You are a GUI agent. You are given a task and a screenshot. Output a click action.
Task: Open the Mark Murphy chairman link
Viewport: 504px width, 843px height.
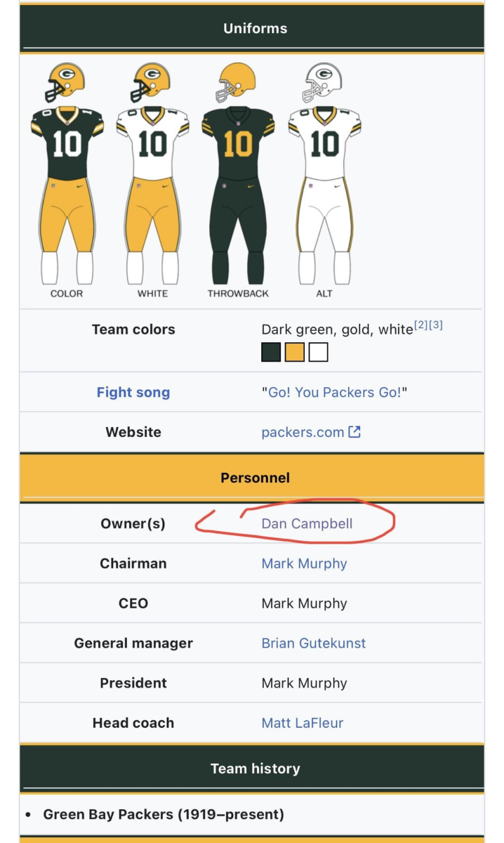click(304, 563)
